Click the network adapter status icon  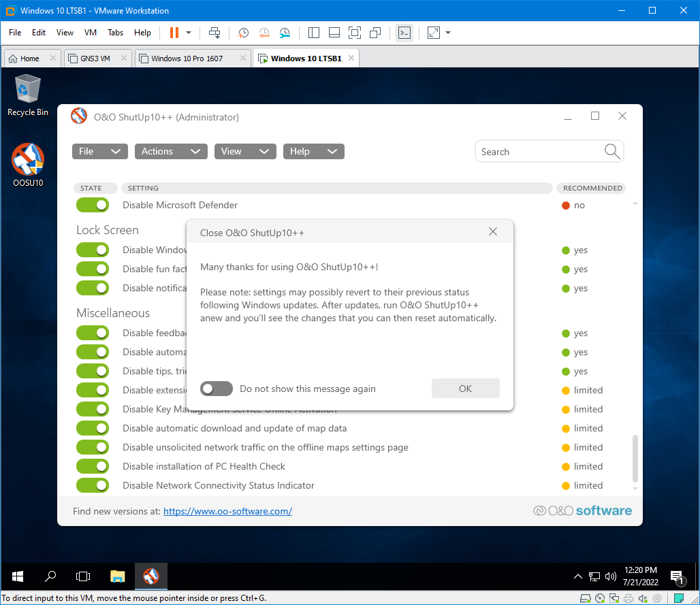614,598
